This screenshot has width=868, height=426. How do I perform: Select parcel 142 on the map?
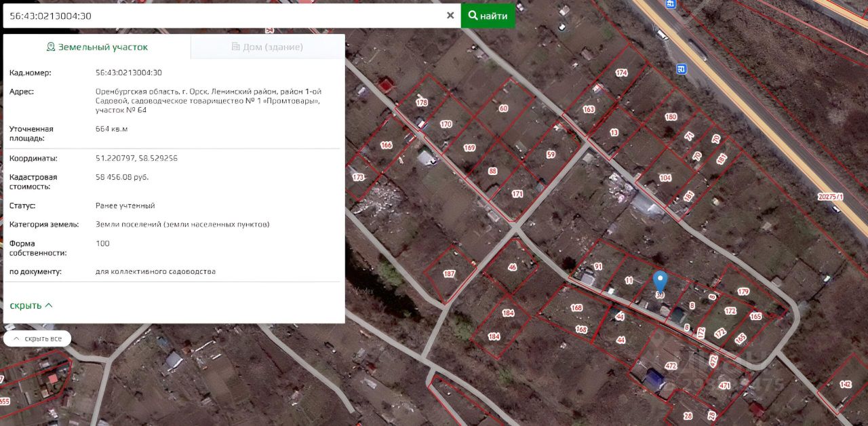tap(845, 385)
